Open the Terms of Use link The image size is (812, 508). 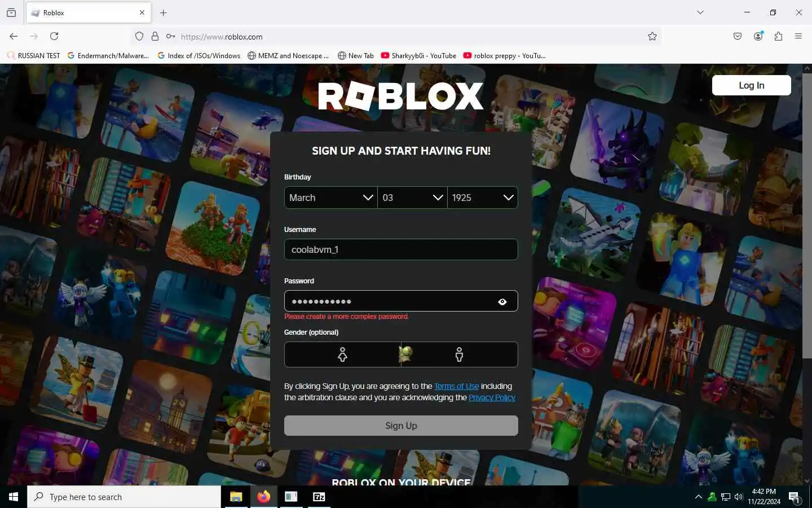pyautogui.click(x=456, y=386)
